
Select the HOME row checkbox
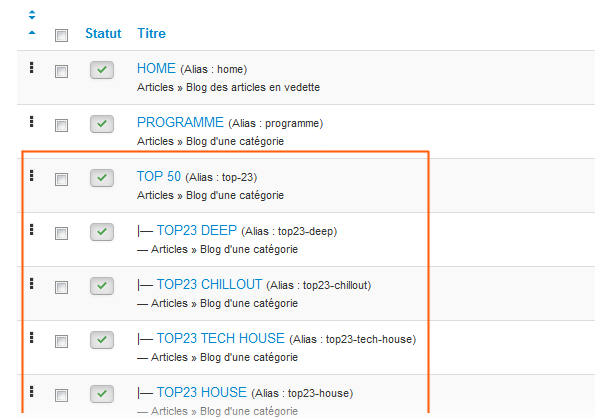point(61,71)
